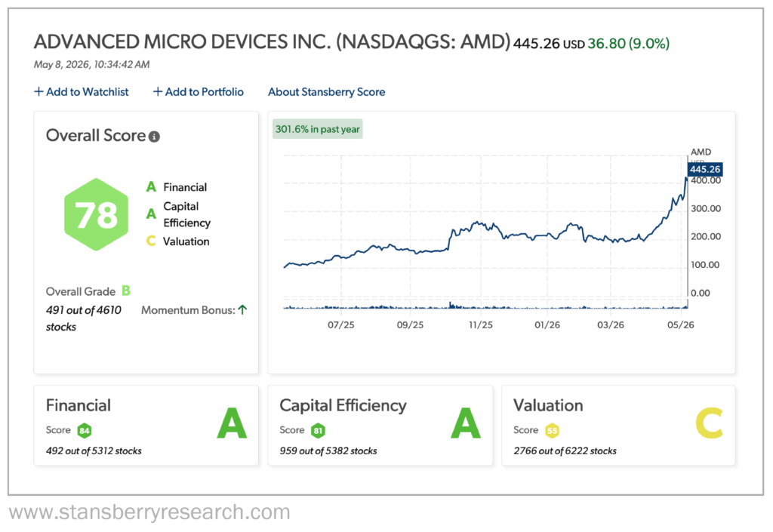Click the Overall Grade B letter
Viewport: 773px width, 532px height.
pyautogui.click(x=126, y=291)
